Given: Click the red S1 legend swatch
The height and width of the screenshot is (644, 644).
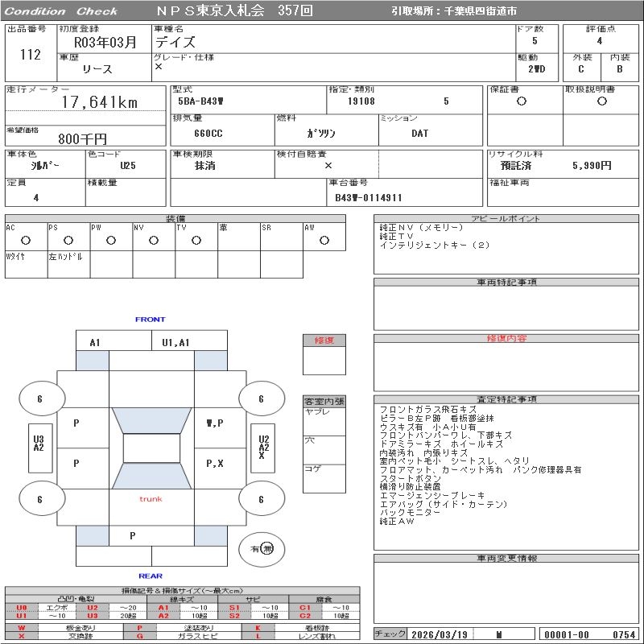Looking at the screenshot, I should [234, 608].
